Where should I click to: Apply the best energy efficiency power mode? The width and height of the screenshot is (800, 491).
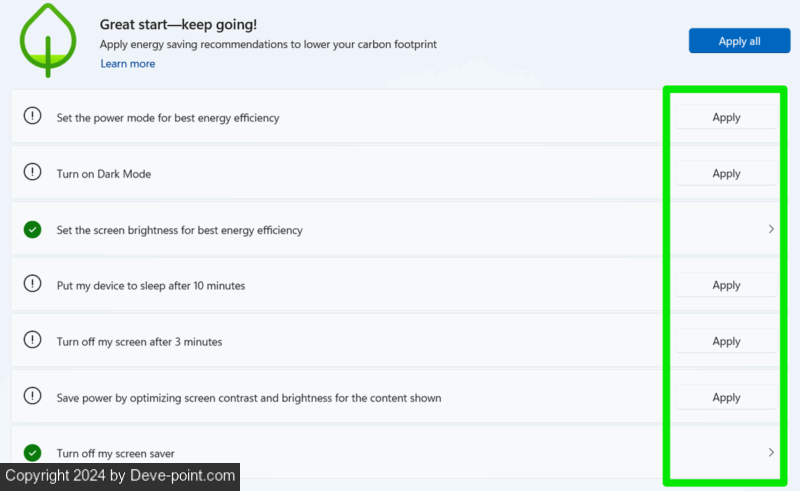tap(726, 117)
